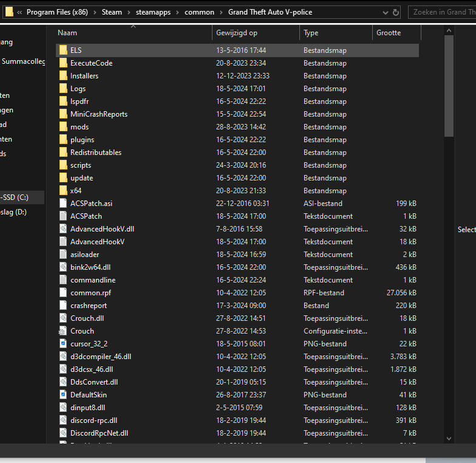This screenshot has height=463, width=476.
Task: Click the address bar folder icon
Action: 10,12
